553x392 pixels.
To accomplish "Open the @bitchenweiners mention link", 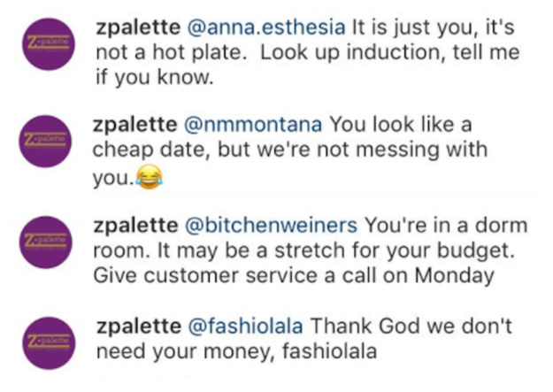I will click(272, 226).
